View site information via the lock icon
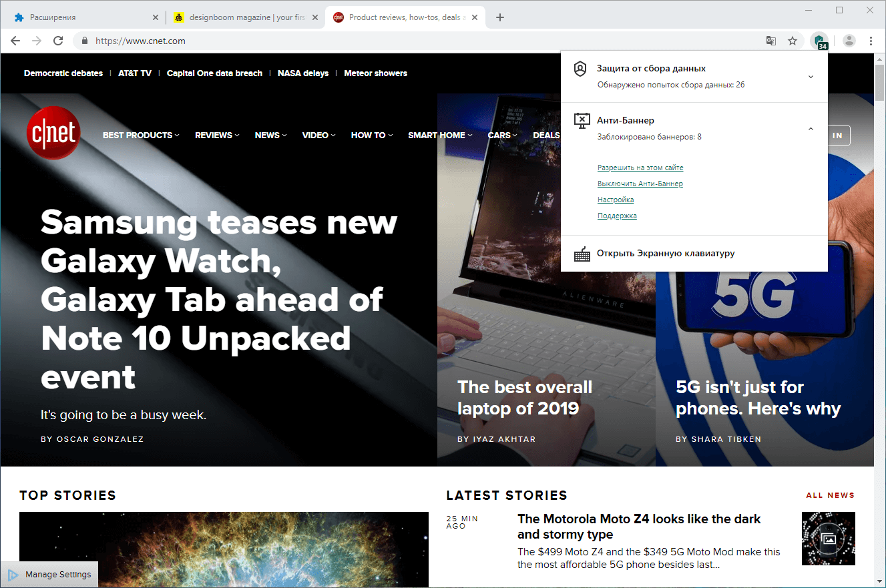The height and width of the screenshot is (588, 886). point(84,41)
